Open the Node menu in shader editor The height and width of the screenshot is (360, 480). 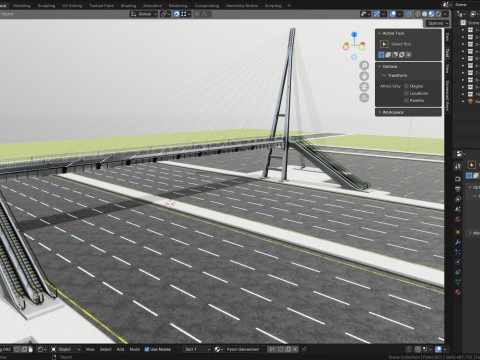click(135, 349)
